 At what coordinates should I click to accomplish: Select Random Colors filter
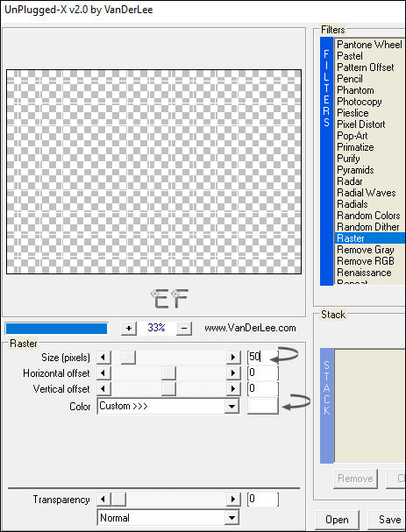pyautogui.click(x=369, y=216)
